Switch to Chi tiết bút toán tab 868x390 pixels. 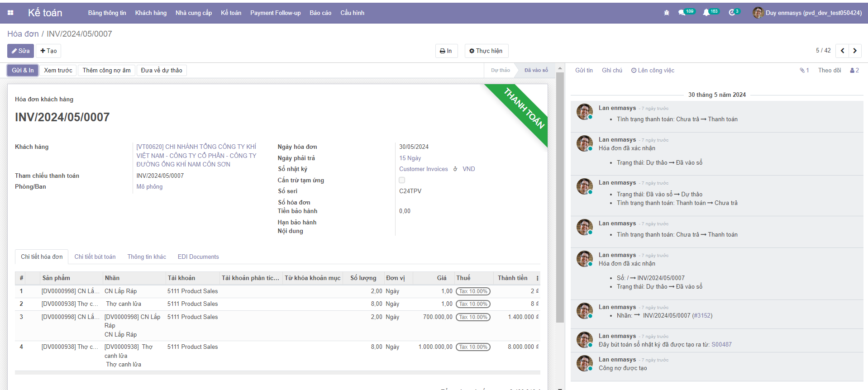[x=95, y=257]
